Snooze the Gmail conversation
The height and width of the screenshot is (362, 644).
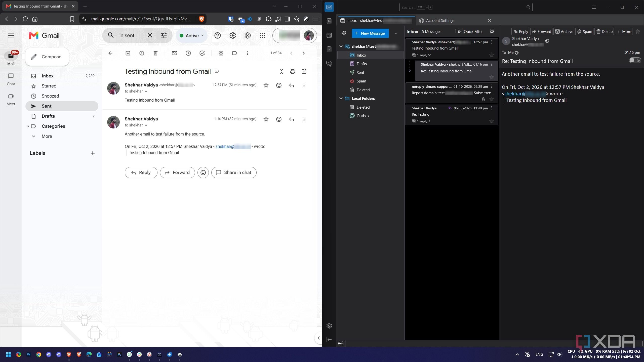coord(188,53)
